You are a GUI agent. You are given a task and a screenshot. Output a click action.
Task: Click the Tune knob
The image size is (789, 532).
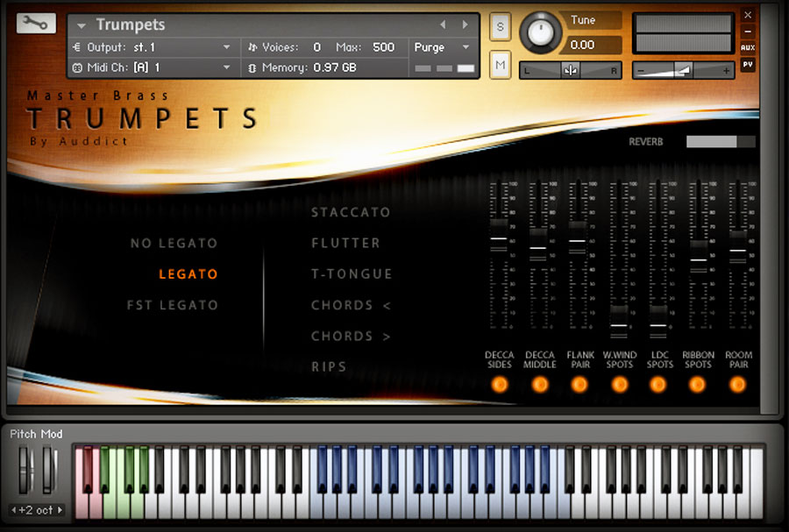click(540, 32)
